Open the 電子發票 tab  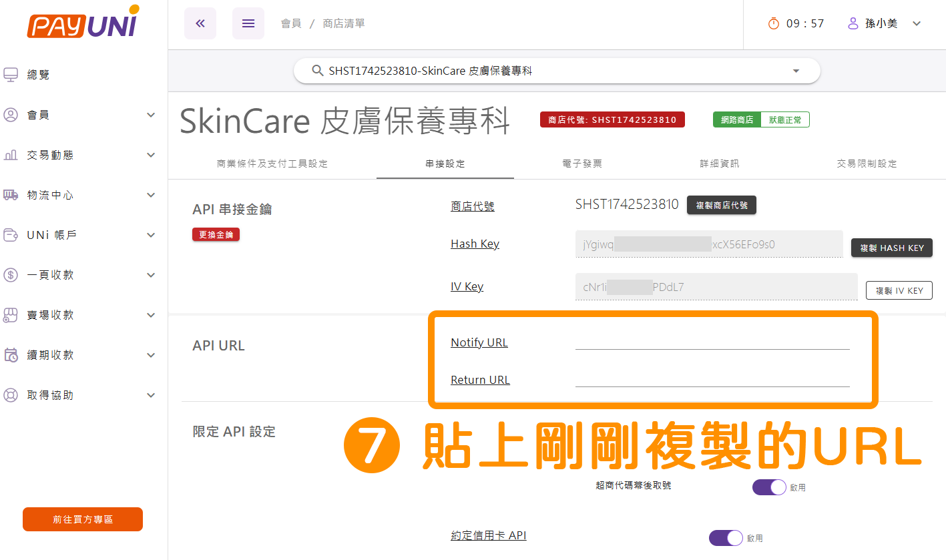582,164
